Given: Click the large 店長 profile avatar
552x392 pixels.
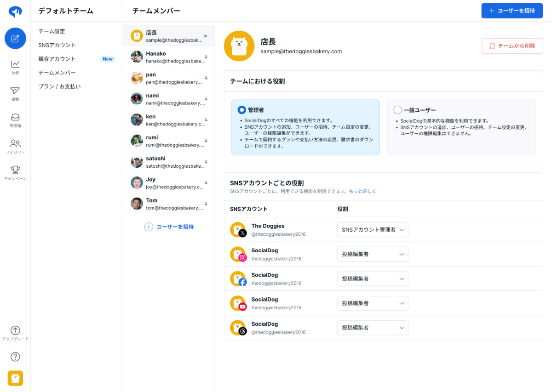Looking at the screenshot, I should (x=239, y=46).
